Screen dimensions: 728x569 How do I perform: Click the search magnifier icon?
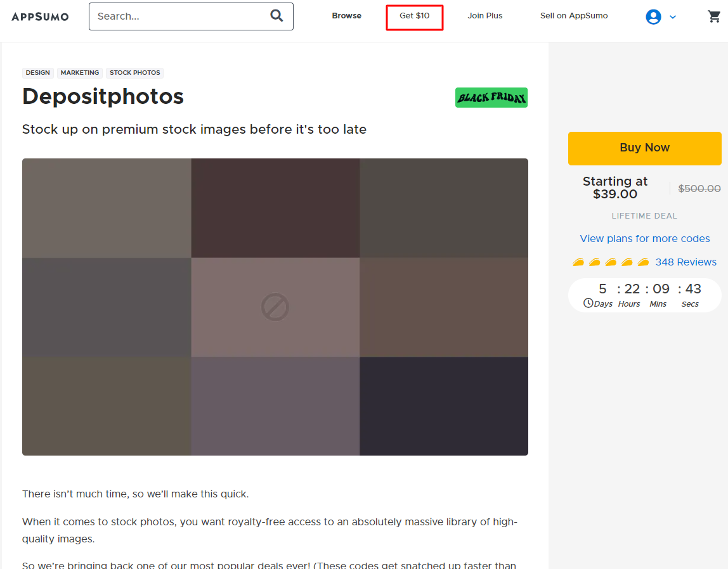(276, 16)
